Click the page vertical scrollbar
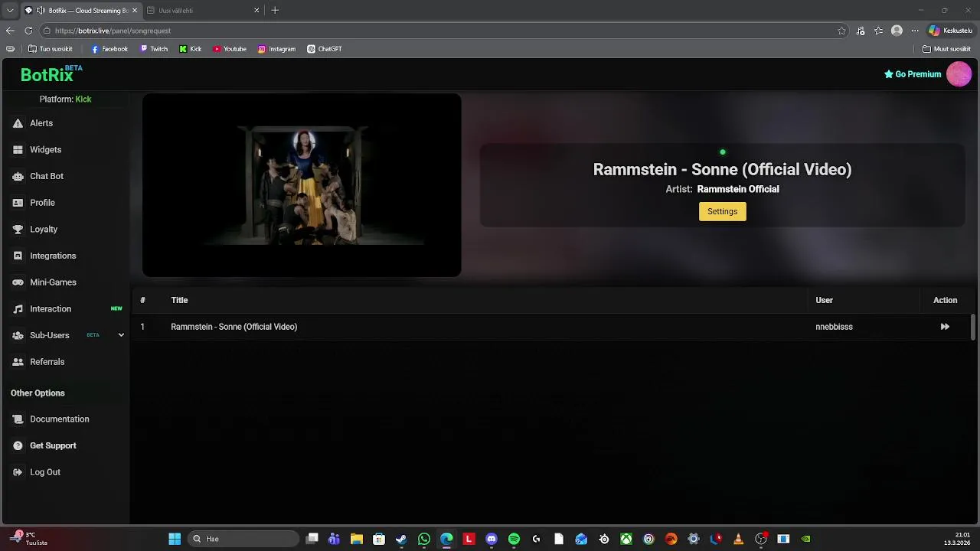980x551 pixels. 973,327
